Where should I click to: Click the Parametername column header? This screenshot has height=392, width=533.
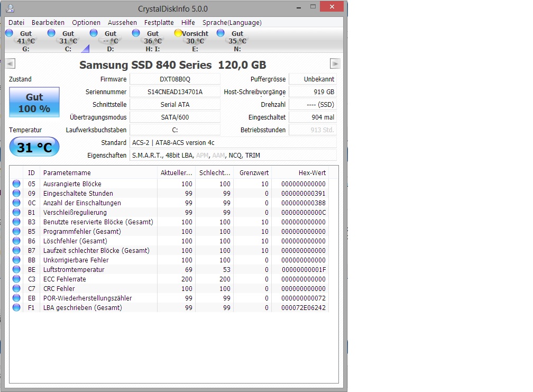click(98, 172)
